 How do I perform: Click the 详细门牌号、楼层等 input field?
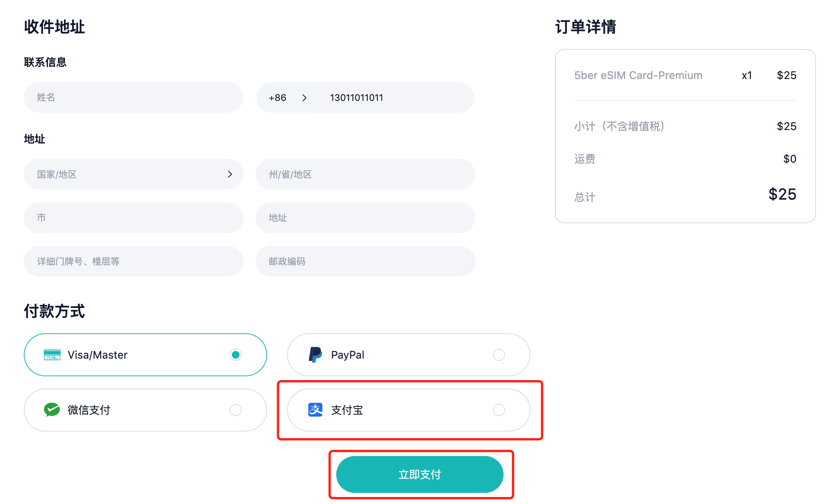coord(133,261)
